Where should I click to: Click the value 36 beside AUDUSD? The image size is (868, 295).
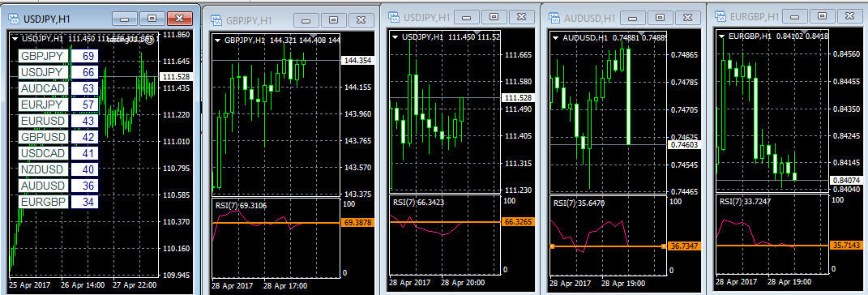85,186
